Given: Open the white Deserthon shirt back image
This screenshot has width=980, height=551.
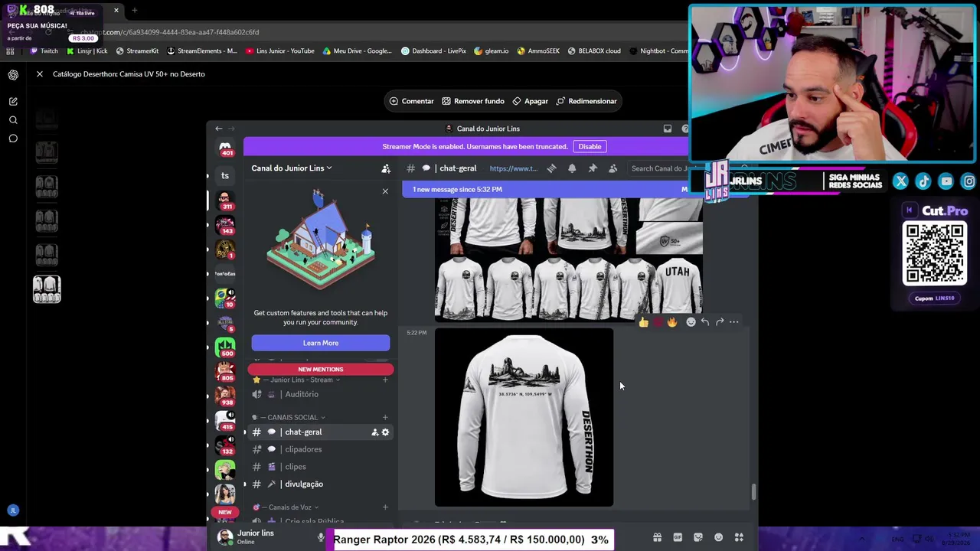Looking at the screenshot, I should point(524,418).
